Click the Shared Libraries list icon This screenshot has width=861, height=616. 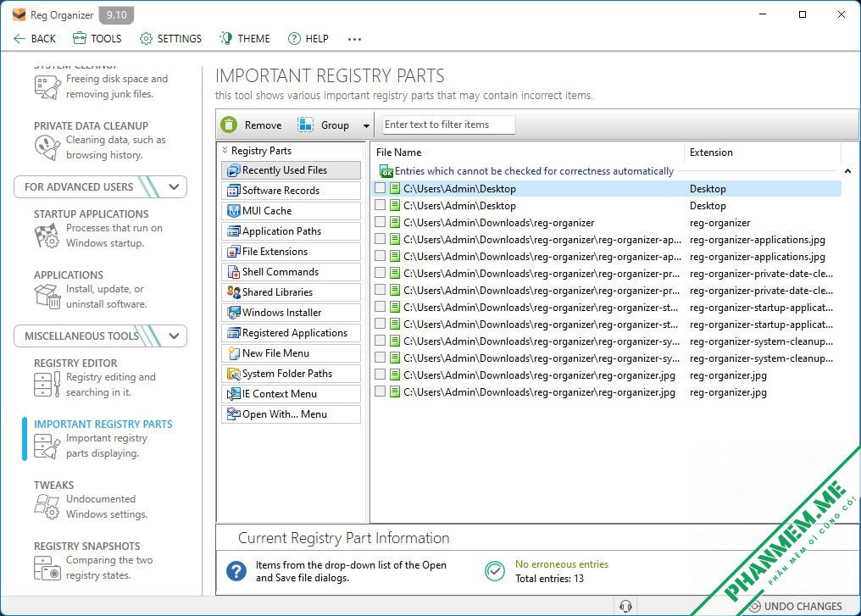pyautogui.click(x=233, y=292)
